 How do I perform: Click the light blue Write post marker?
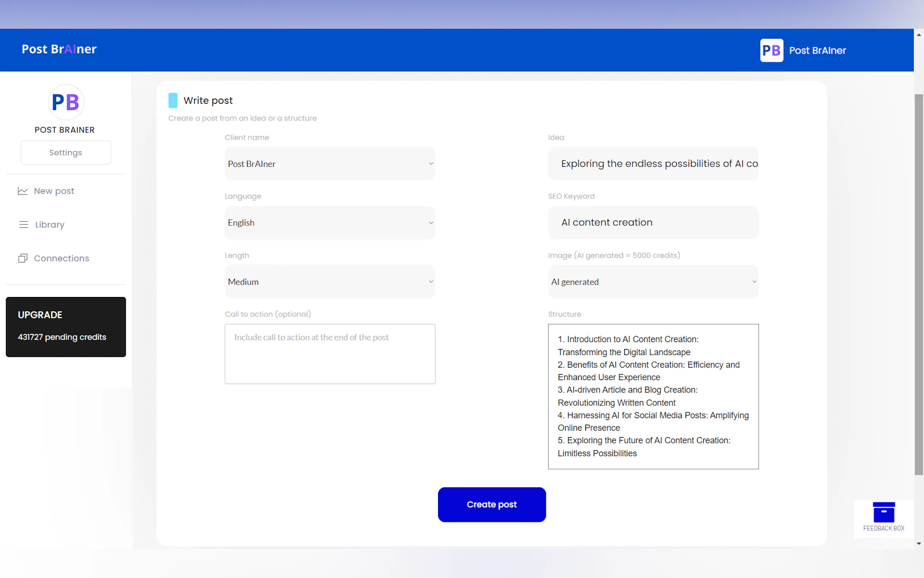click(x=173, y=100)
